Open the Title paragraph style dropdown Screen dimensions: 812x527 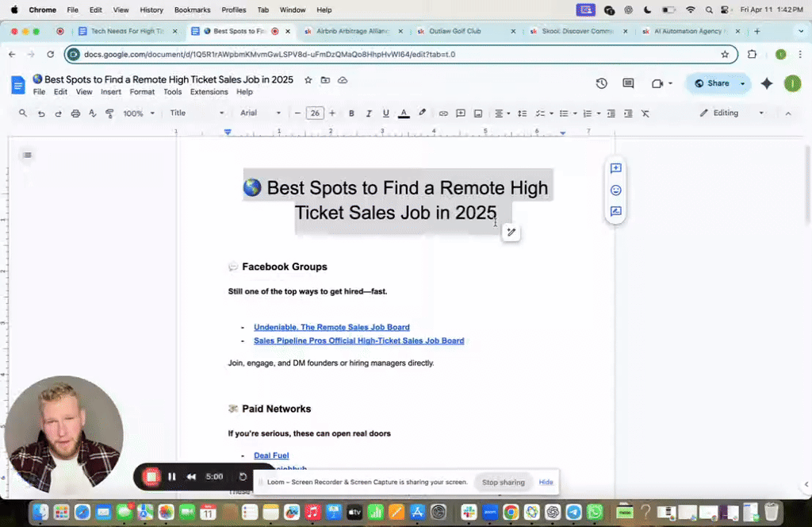click(x=197, y=113)
